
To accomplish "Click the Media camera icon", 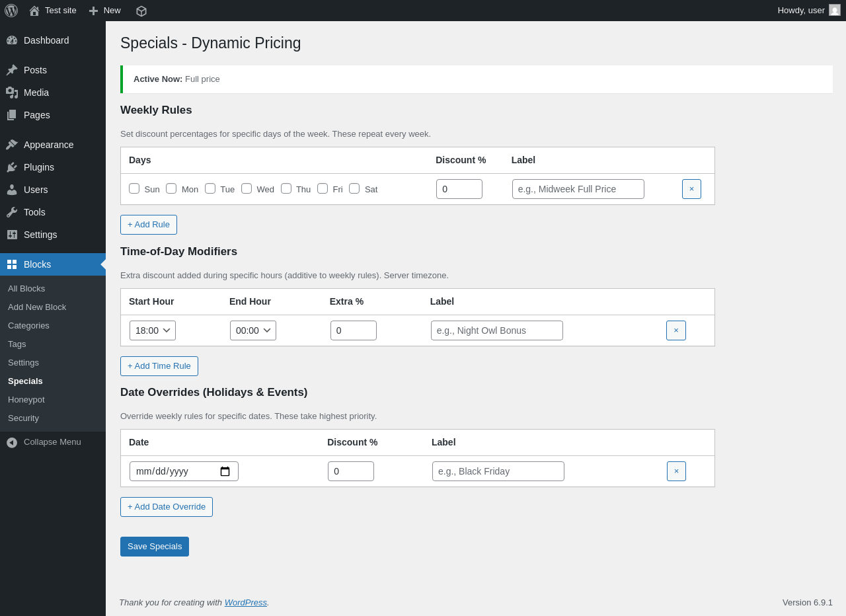I will click(x=12, y=93).
